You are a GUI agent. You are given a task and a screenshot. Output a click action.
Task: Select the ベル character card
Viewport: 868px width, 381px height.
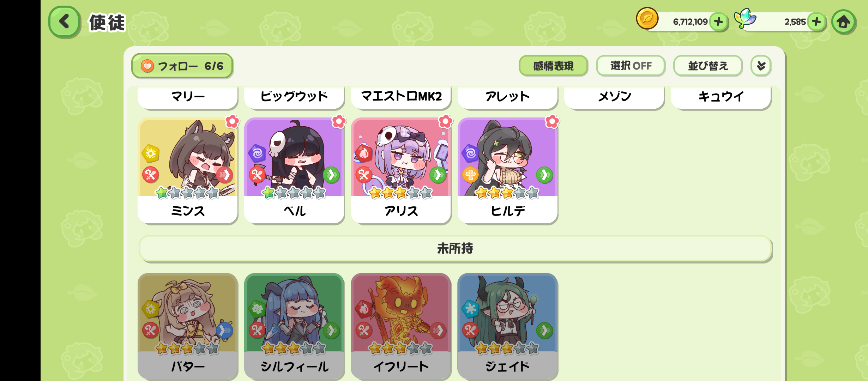294,171
